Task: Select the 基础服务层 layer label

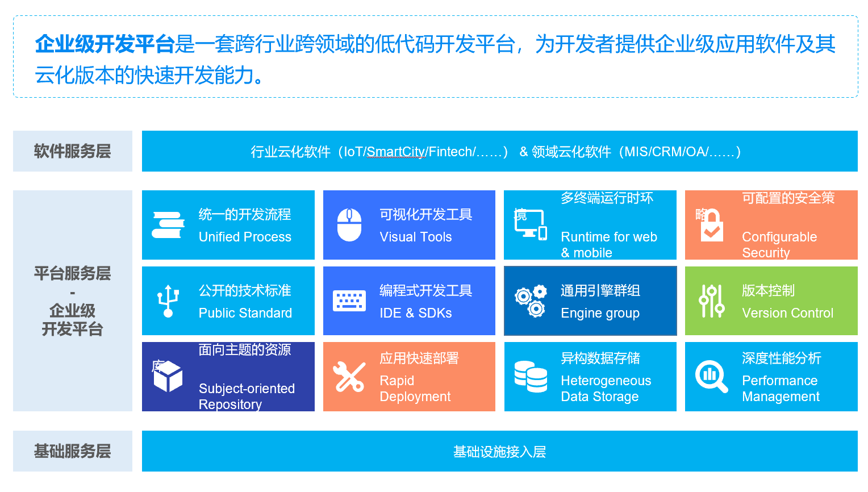Action: coord(73,451)
